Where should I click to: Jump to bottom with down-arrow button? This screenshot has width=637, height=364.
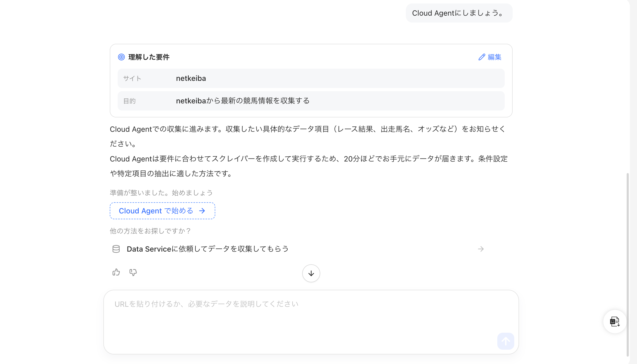[x=311, y=273]
